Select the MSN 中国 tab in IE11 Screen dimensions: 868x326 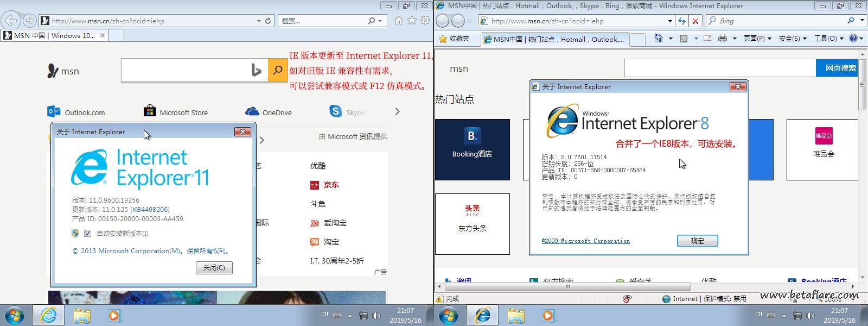[x=54, y=35]
